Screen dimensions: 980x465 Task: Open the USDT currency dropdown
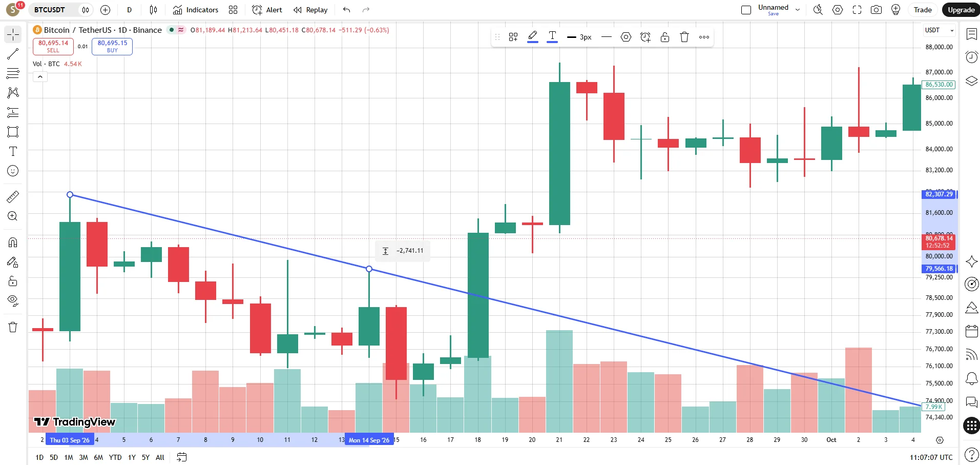[x=939, y=30]
